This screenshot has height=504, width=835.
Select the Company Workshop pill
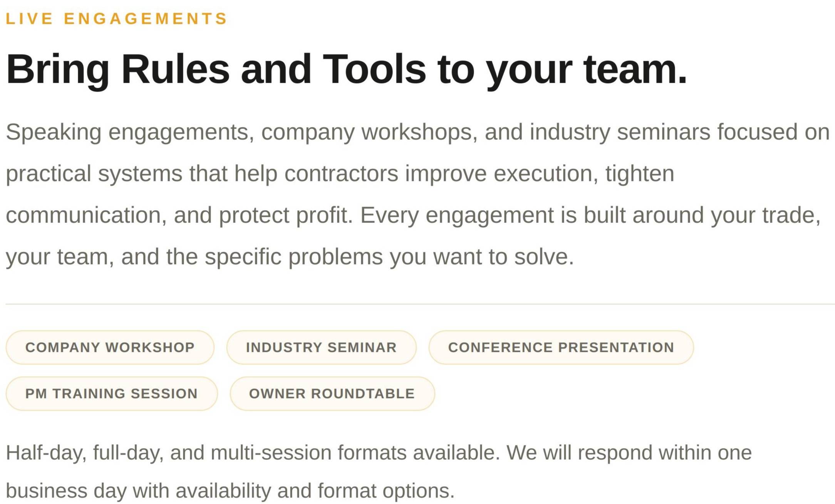pos(110,347)
